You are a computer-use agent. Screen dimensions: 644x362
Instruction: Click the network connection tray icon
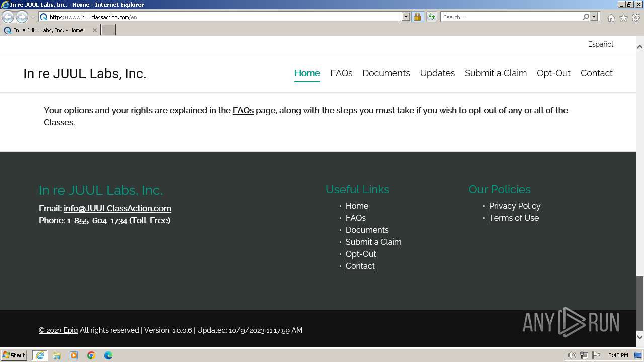tap(584, 355)
